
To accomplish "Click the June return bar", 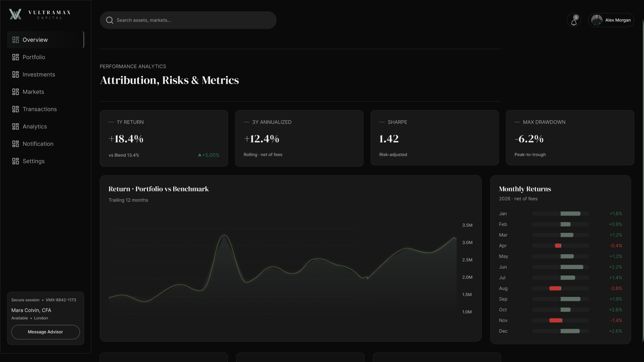I will coord(572,267).
